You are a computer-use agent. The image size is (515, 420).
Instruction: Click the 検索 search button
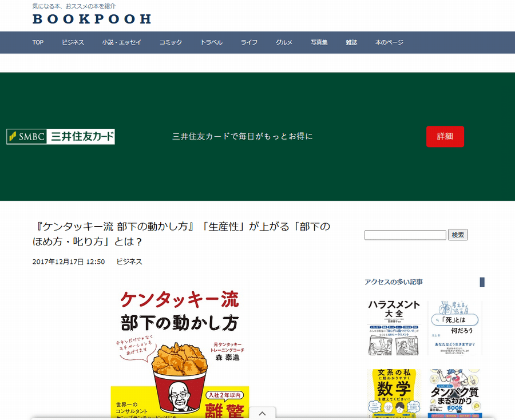point(458,235)
